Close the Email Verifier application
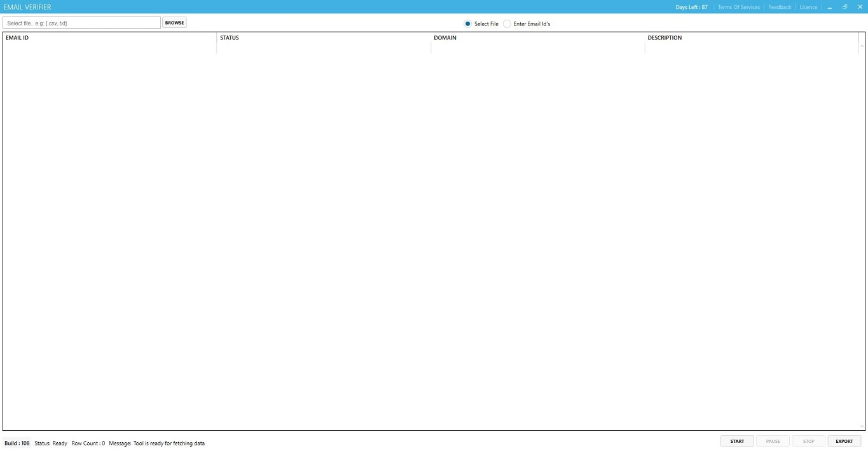The image size is (868, 460). (x=860, y=7)
